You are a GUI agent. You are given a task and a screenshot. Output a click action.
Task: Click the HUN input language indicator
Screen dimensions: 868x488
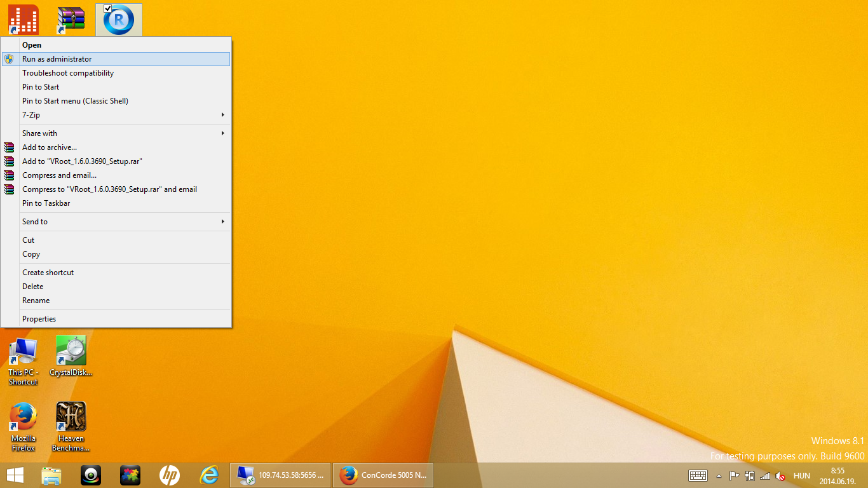click(x=802, y=476)
